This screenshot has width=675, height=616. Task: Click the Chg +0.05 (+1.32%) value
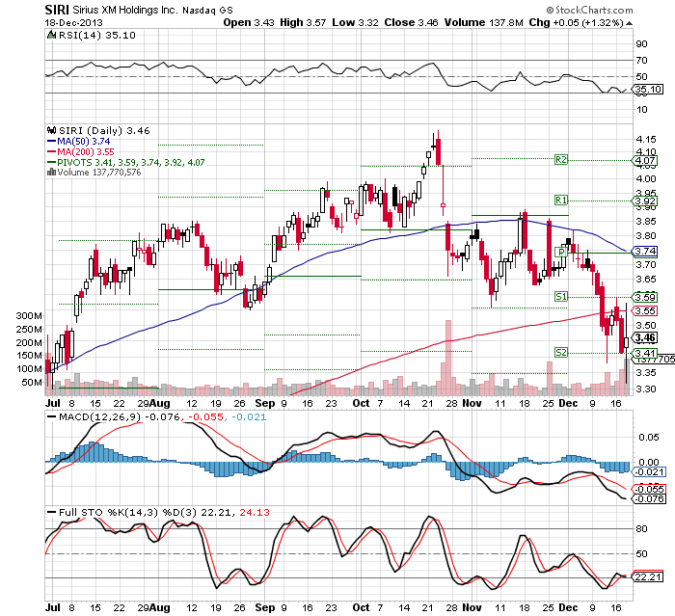[576, 23]
